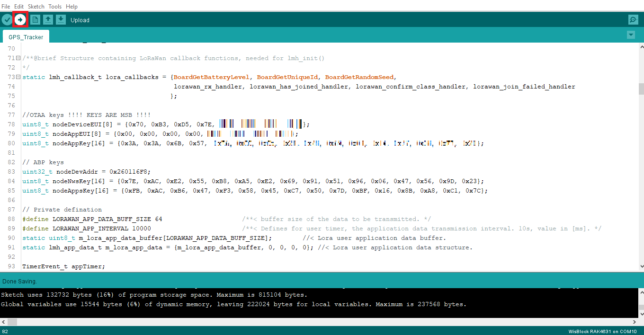The width and height of the screenshot is (644, 335).
Task: Open the Edit menu
Action: pyautogui.click(x=19, y=7)
